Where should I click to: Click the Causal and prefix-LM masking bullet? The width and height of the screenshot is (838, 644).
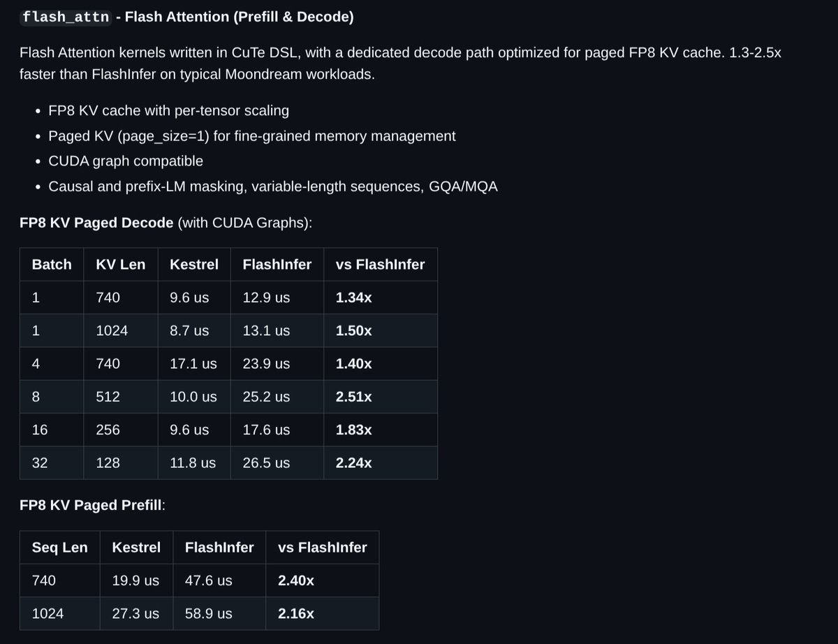(x=272, y=186)
